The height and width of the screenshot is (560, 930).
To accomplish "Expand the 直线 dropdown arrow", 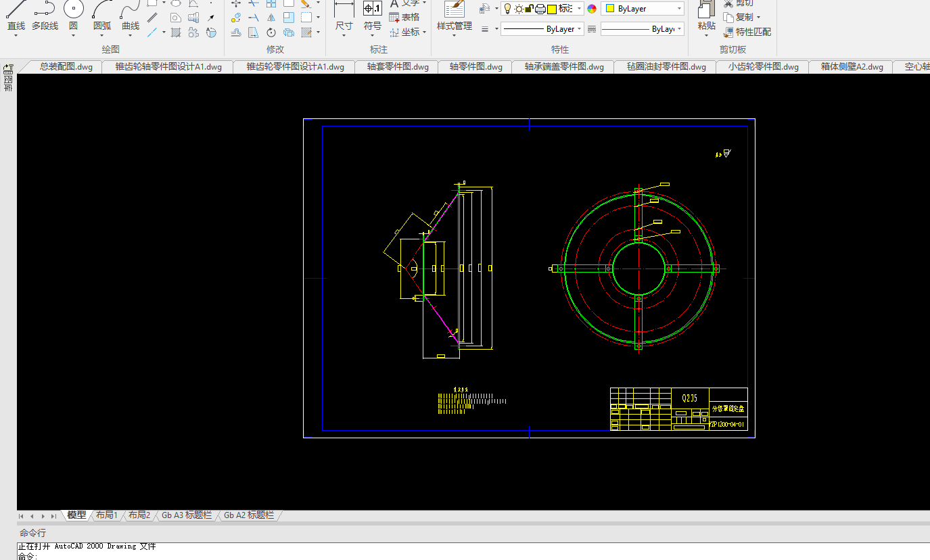I will coord(16,36).
